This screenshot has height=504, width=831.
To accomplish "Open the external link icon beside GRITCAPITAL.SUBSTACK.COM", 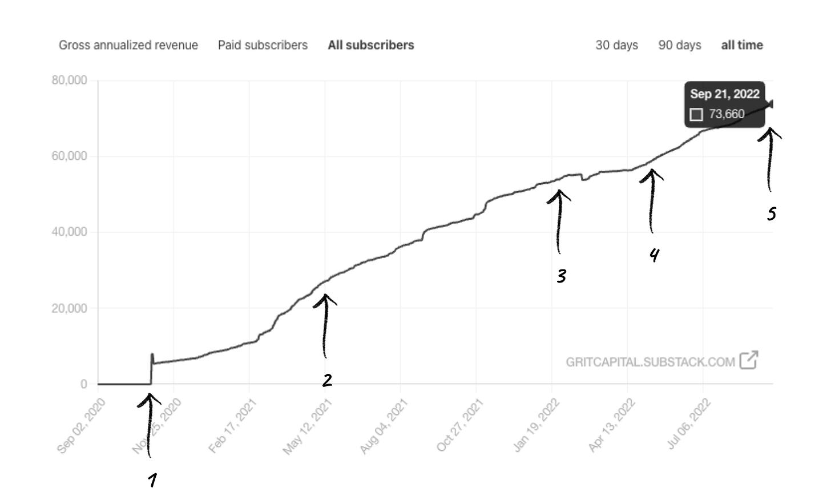I will tap(749, 359).
